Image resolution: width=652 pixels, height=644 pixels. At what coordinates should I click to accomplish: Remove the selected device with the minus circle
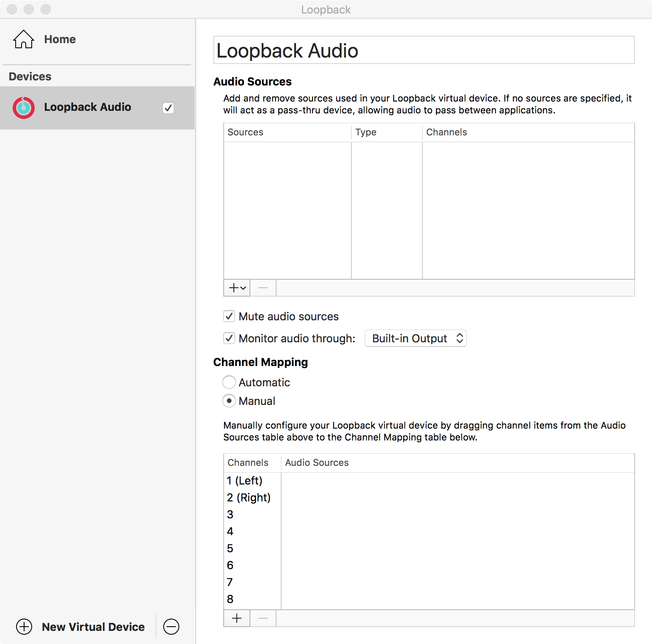(x=171, y=627)
